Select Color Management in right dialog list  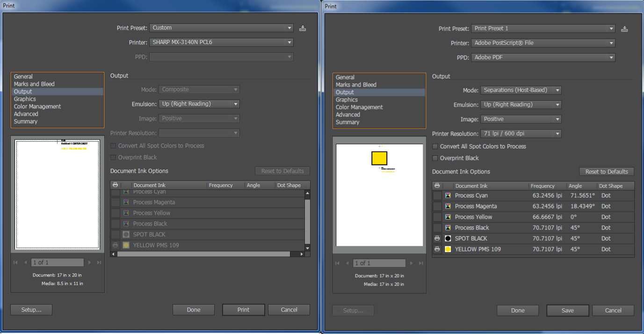coord(379,107)
